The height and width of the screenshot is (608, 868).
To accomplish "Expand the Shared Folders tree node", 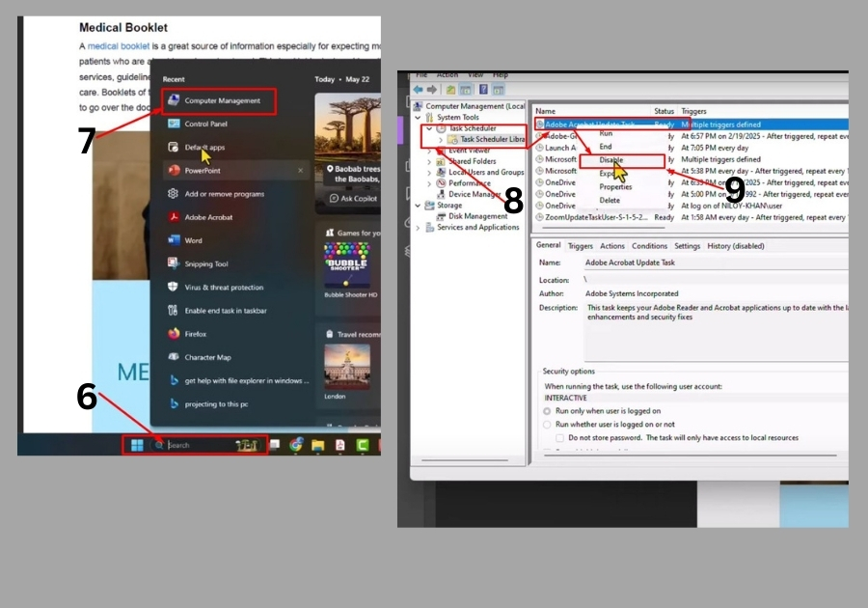I will [429, 162].
